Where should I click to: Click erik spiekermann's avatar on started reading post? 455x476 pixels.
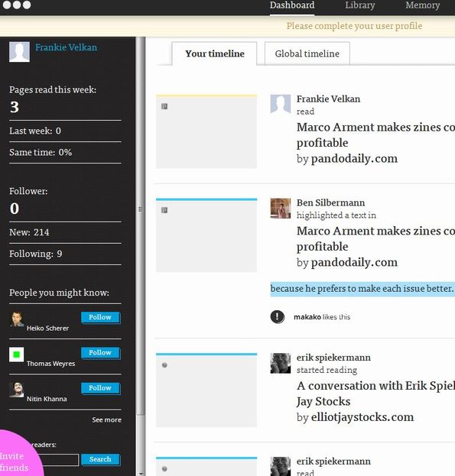click(x=281, y=363)
